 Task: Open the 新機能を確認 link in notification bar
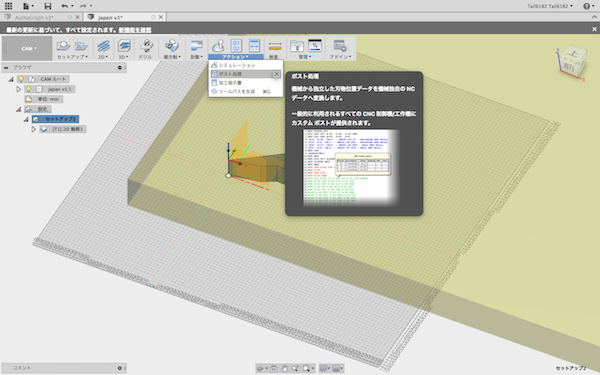pyautogui.click(x=135, y=29)
